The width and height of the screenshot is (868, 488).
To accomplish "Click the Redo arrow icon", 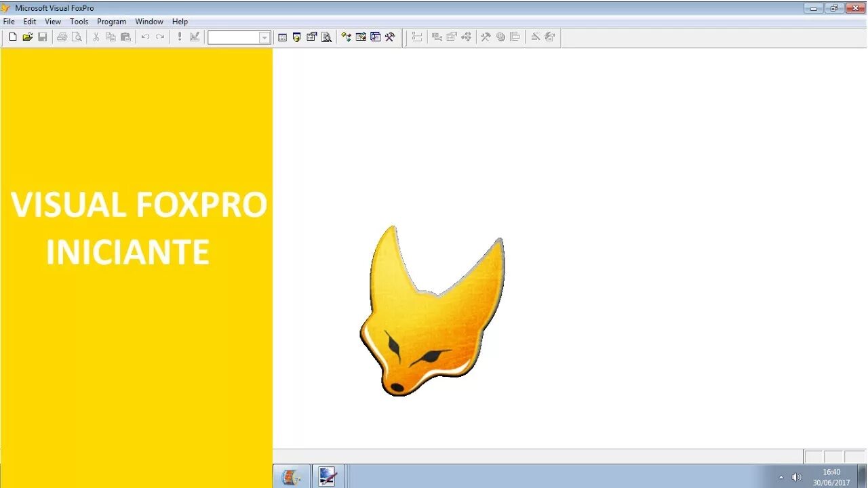I will pyautogui.click(x=160, y=37).
